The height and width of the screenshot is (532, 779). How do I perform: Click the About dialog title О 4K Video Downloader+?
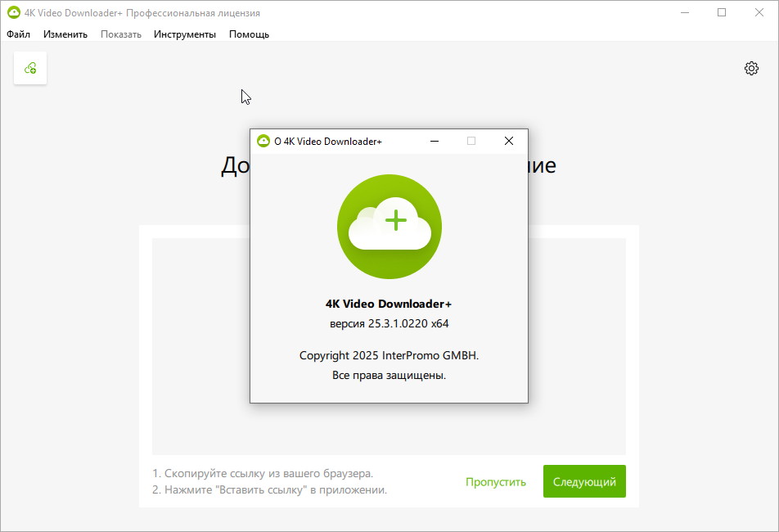(328, 142)
